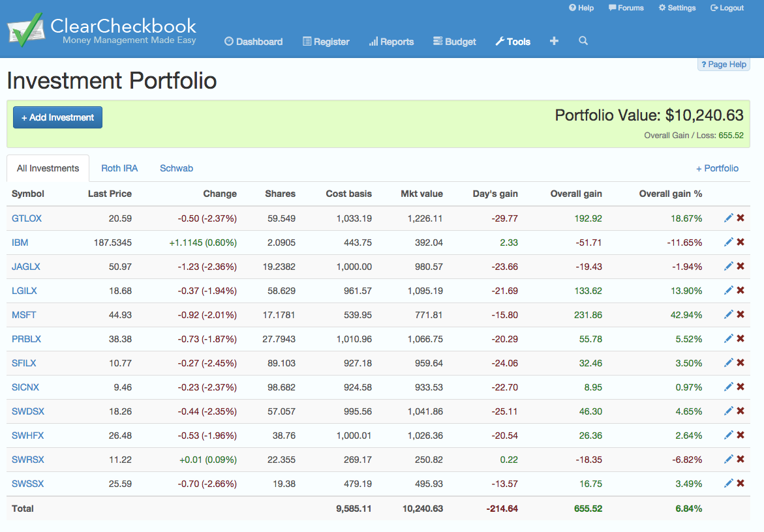Delete the IBM investment with red X
This screenshot has width=764, height=532.
(741, 243)
